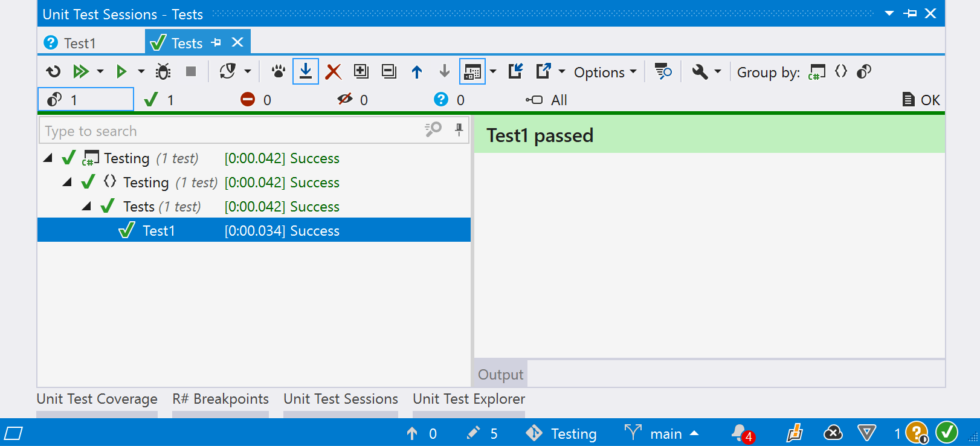Click the Run All Tests icon
The image size is (980, 446).
click(80, 72)
